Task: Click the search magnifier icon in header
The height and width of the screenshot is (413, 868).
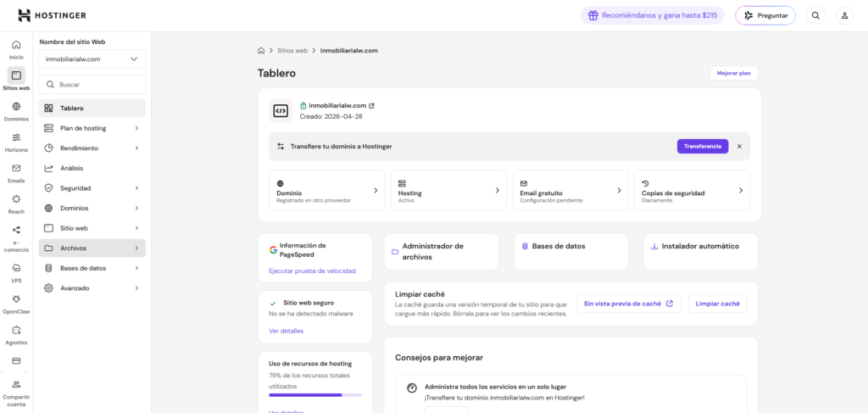Action: click(x=815, y=15)
